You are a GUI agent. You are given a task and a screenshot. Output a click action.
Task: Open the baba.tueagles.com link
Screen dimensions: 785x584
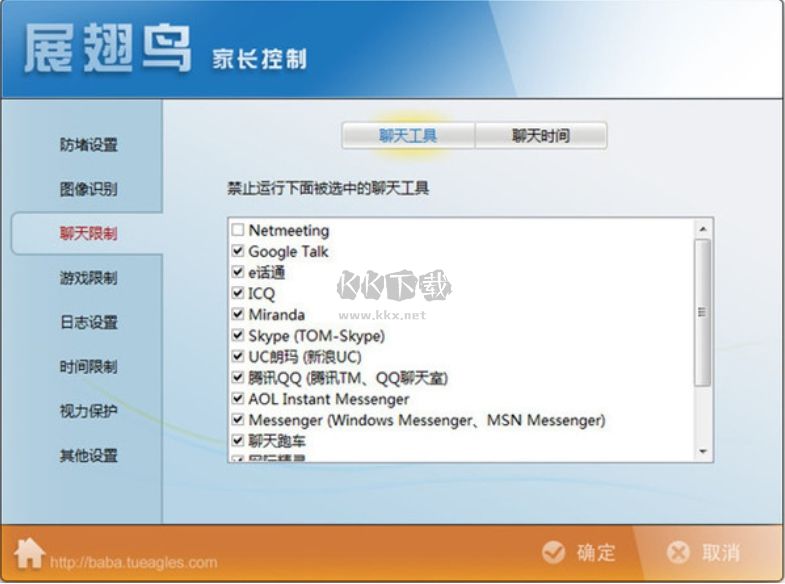(x=134, y=562)
